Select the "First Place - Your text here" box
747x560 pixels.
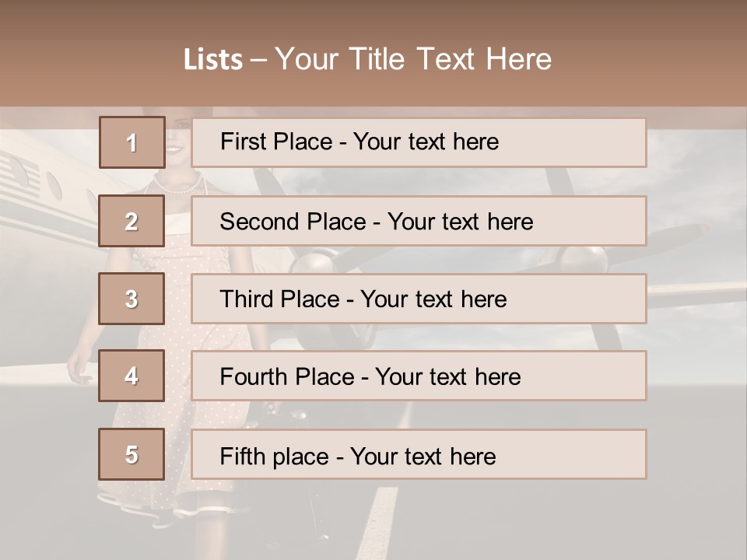point(419,142)
